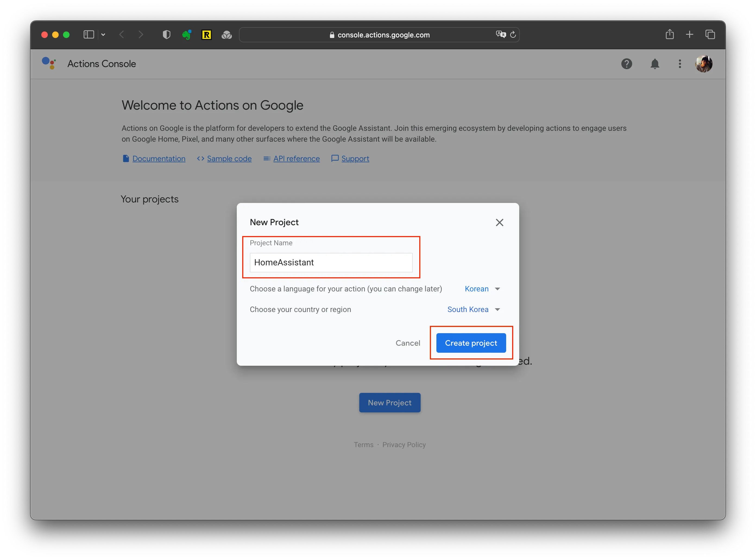Click the trefoil extension icon
Screen dimensions: 756x560
tap(226, 34)
